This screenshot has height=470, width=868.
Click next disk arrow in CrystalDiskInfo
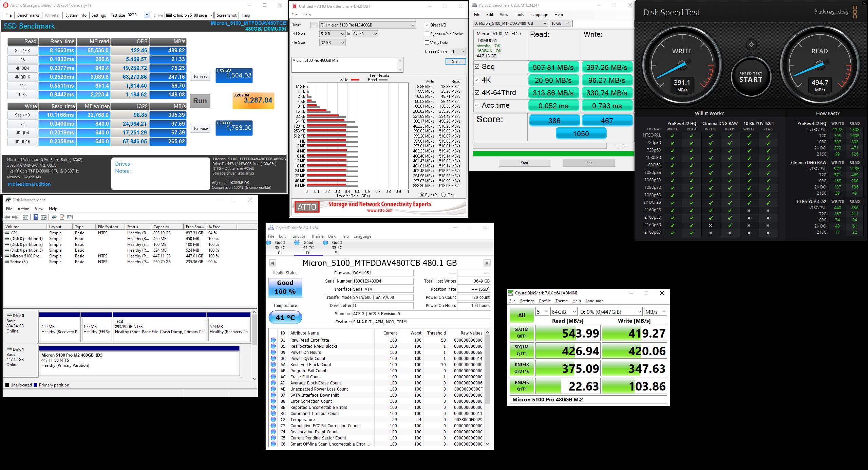pyautogui.click(x=487, y=263)
